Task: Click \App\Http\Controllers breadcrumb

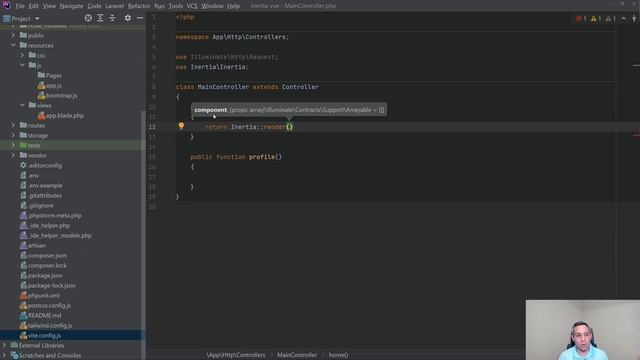Action: pyautogui.click(x=236, y=355)
